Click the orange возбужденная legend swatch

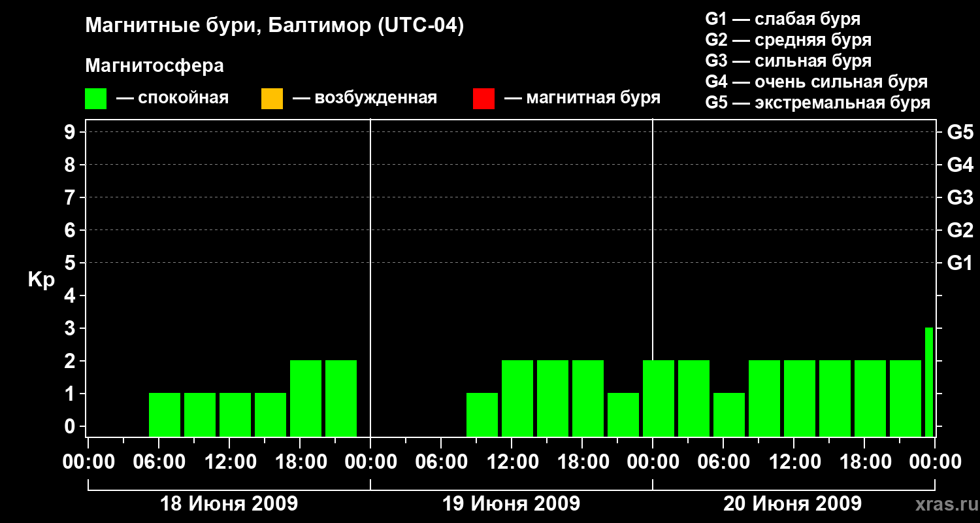click(x=272, y=99)
